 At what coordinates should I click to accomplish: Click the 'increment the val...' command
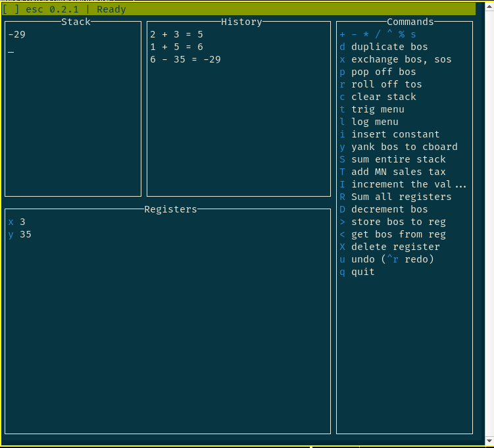(x=403, y=184)
